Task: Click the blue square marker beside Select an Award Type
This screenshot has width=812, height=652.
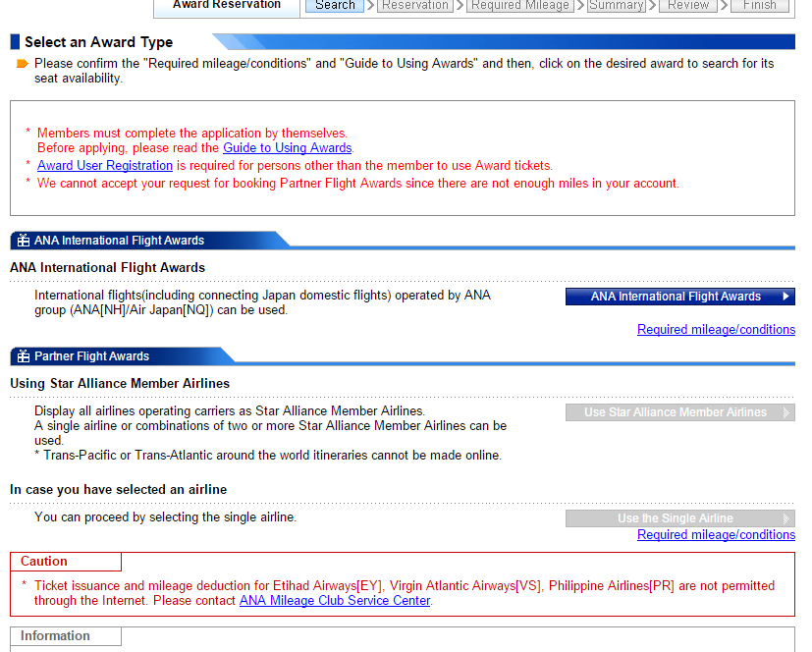Action: (15, 42)
